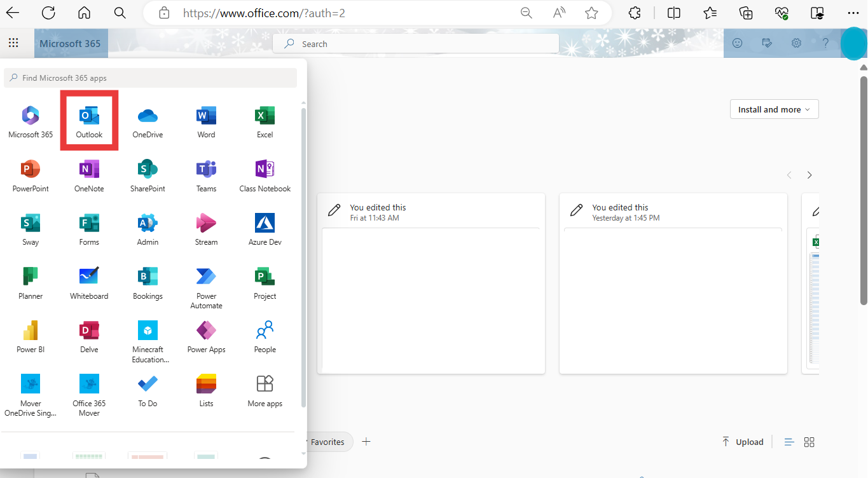Viewport: 868px width, 478px height.
Task: Open the Outlook app
Action: 89,121
